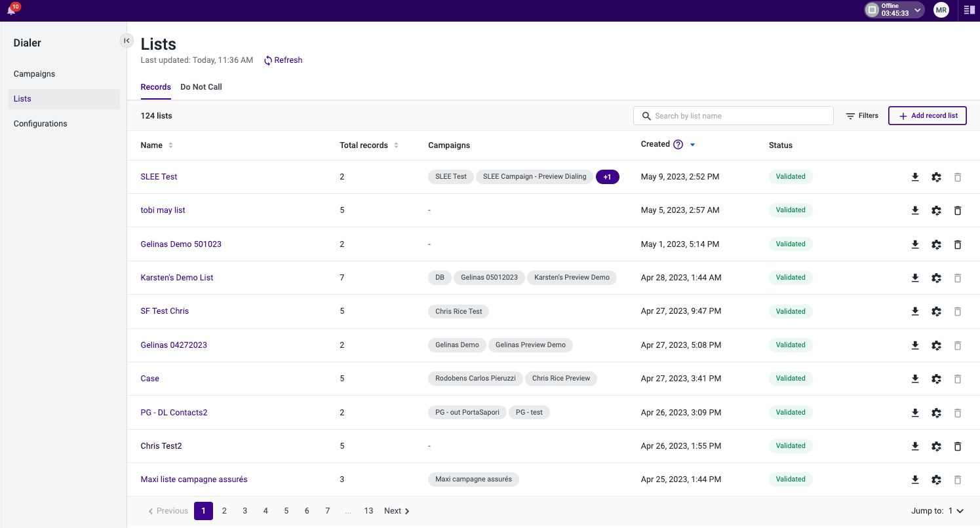Open settings for the Case list

click(936, 379)
